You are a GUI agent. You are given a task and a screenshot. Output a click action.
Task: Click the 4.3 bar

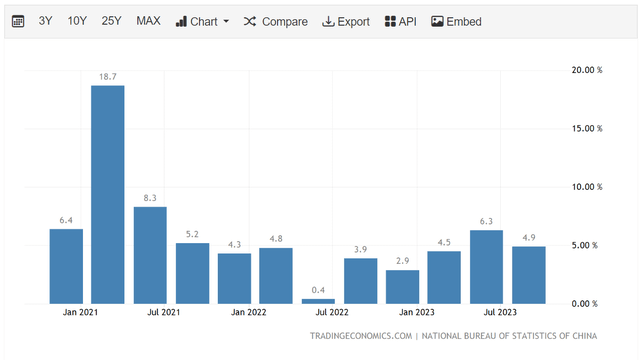(234, 278)
